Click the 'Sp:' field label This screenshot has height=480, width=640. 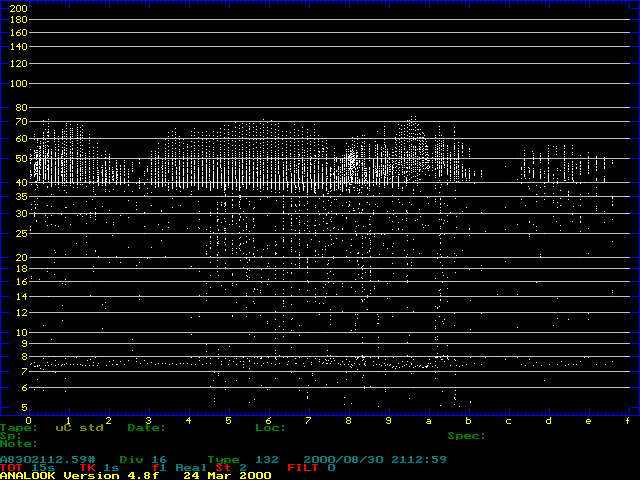click(11, 436)
